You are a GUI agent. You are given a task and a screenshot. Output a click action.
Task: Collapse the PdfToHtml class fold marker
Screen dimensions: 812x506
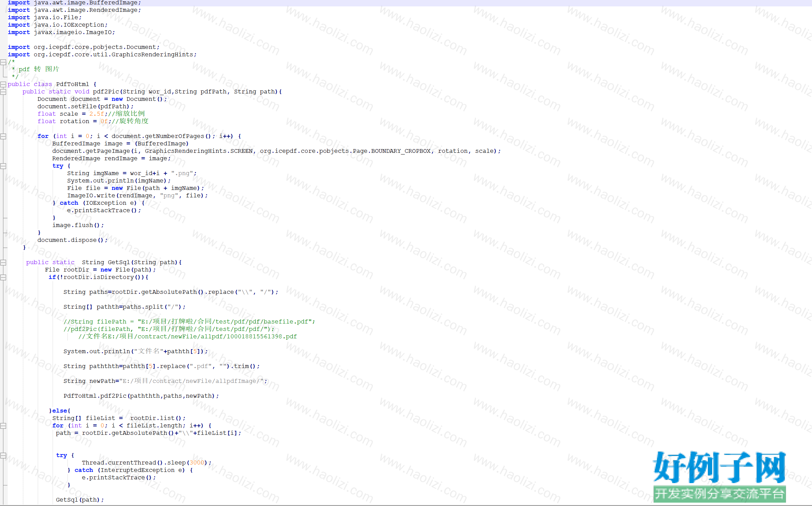point(3,84)
